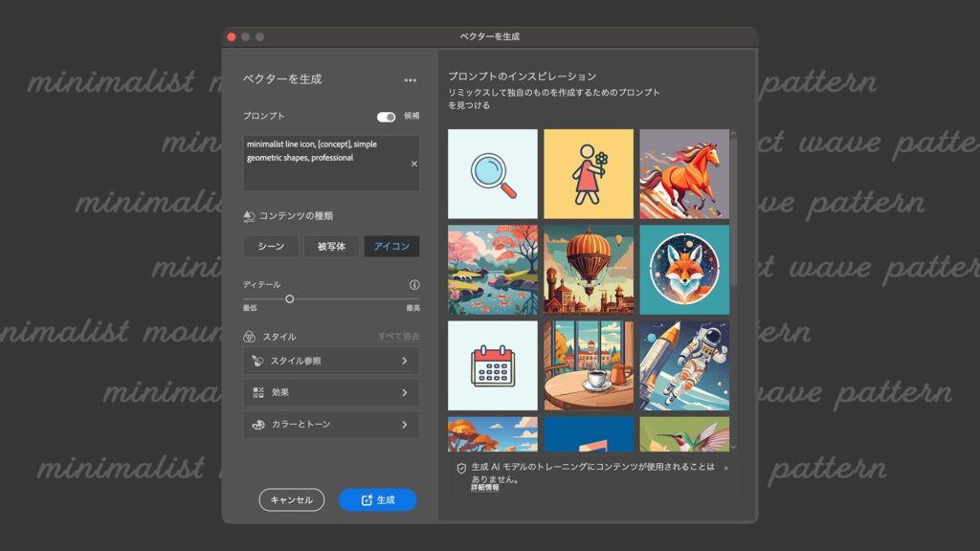Select the シーン content type
The height and width of the screenshot is (551, 980).
tap(271, 247)
